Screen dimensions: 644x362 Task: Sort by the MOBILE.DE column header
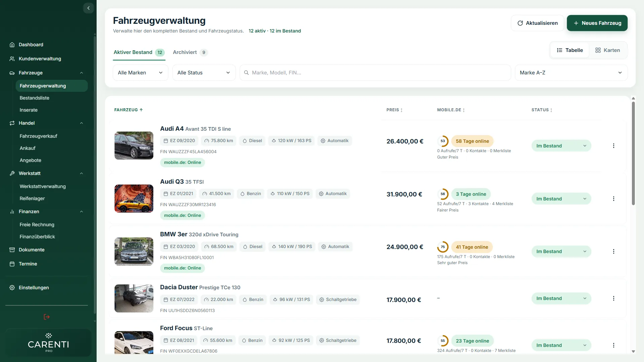(x=451, y=110)
